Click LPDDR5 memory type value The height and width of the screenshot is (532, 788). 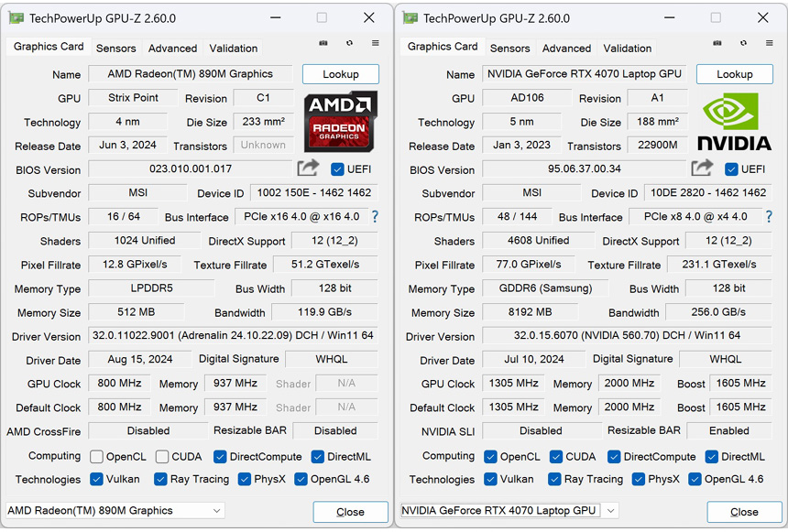[x=151, y=288]
